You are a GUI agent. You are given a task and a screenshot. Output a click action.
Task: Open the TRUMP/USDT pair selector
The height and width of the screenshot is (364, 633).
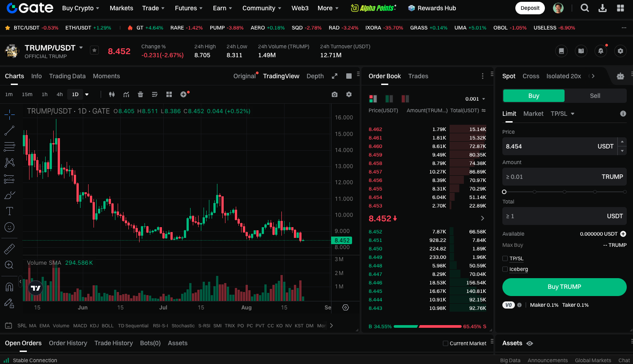click(54, 48)
